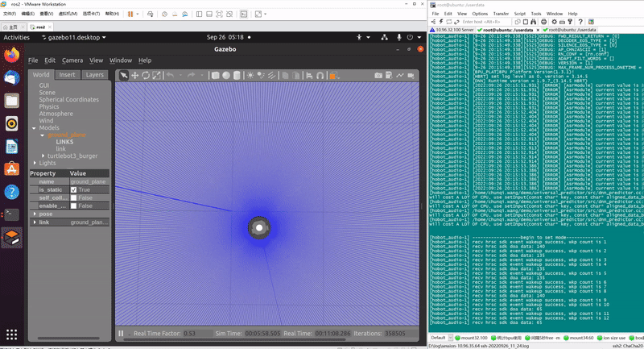
Task: Insert a box shape in Gazebo
Action: click(x=215, y=75)
